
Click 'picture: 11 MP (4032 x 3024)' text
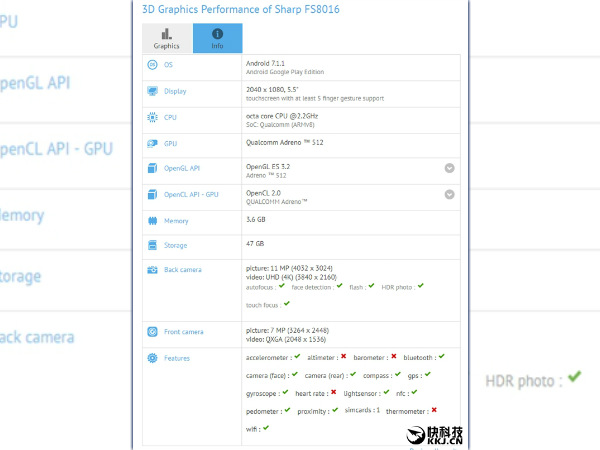289,268
